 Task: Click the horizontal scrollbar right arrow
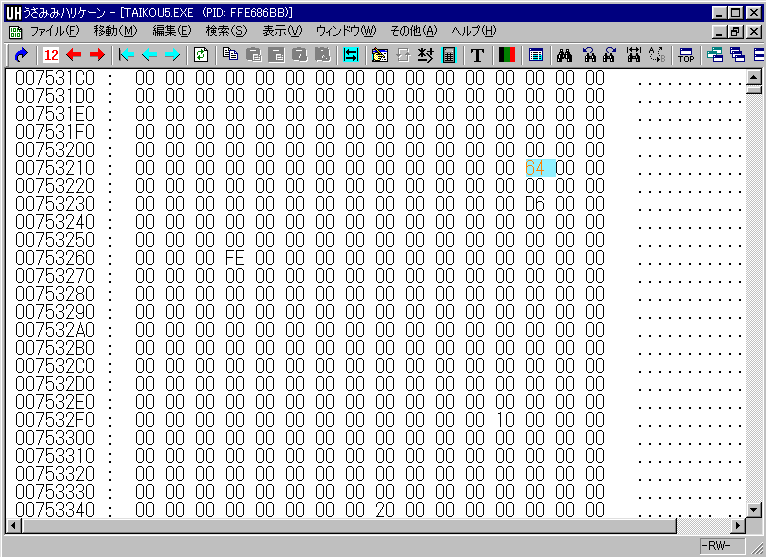click(740, 525)
